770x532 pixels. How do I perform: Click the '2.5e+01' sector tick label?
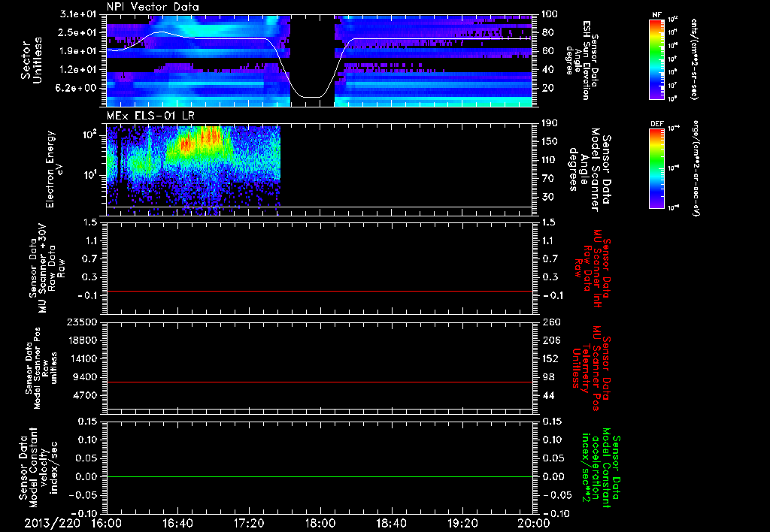pos(78,32)
